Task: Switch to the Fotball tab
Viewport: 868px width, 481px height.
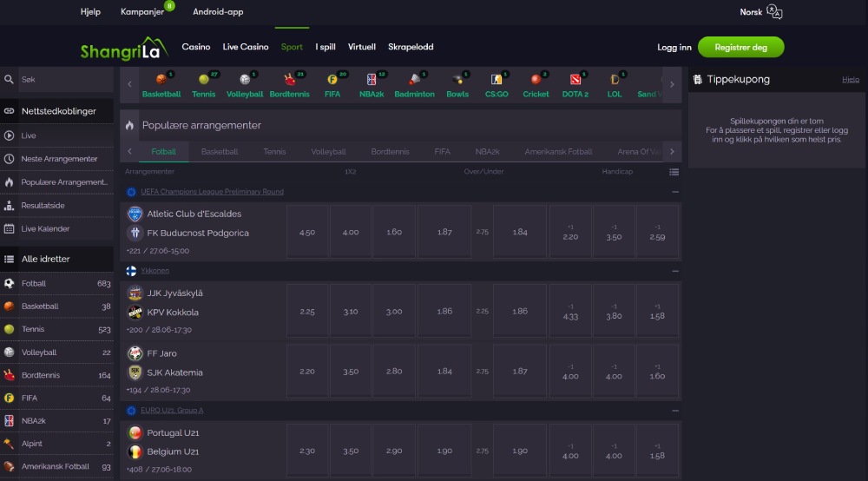Action: click(163, 151)
